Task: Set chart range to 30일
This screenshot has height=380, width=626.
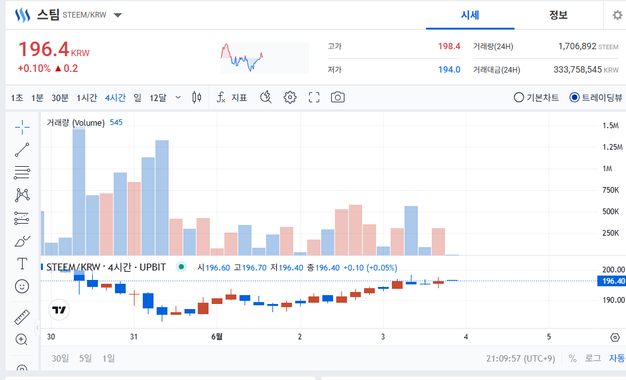Action: [60, 358]
